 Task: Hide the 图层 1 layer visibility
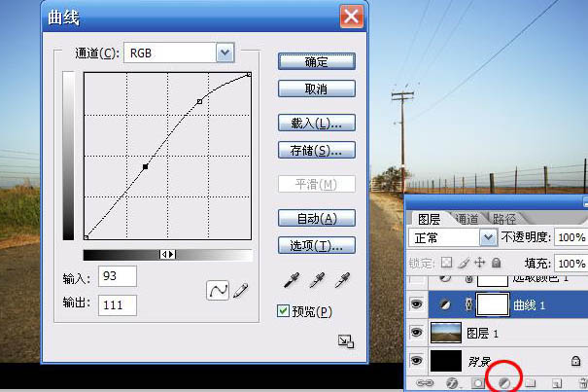[417, 333]
